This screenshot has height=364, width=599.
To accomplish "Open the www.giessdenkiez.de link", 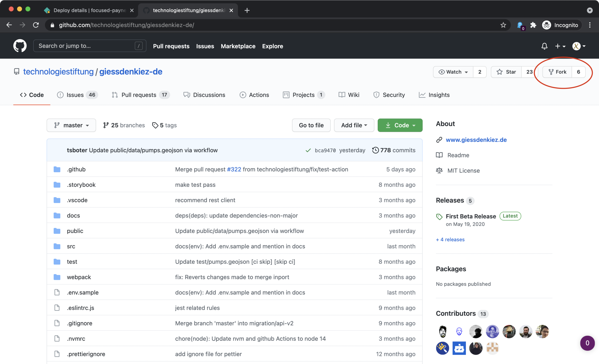I will pos(476,140).
